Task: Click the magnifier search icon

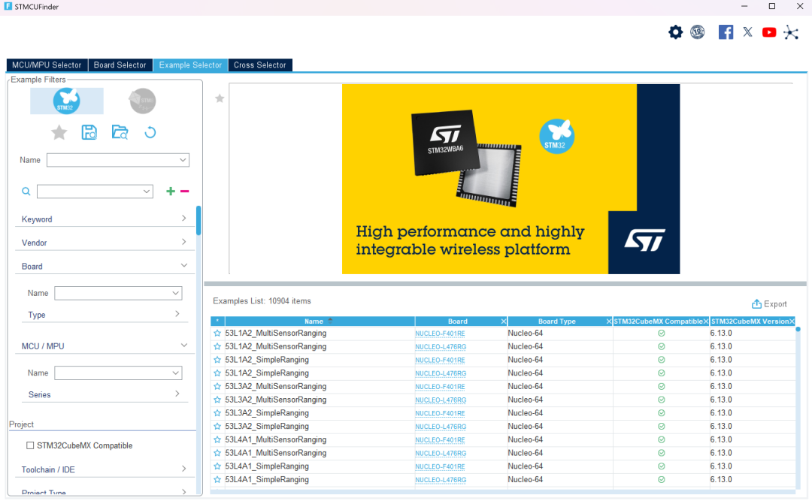Action: (26, 192)
